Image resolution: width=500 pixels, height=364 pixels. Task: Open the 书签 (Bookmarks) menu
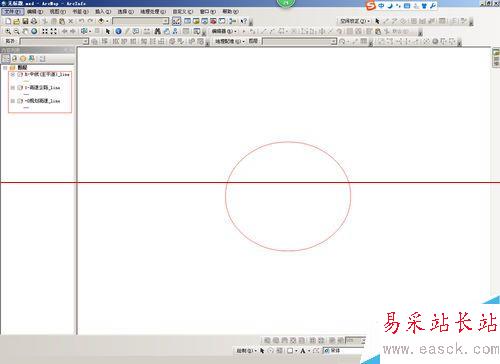[x=80, y=12]
